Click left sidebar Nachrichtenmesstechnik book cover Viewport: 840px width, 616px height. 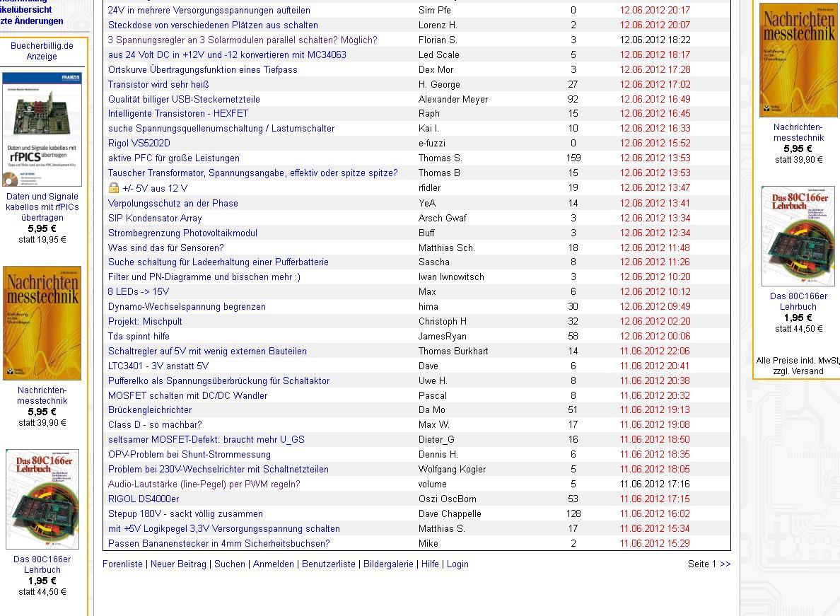[x=42, y=323]
